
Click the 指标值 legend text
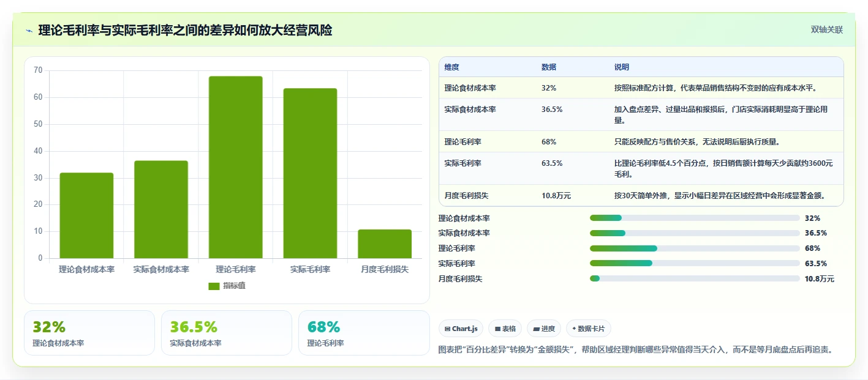[235, 286]
